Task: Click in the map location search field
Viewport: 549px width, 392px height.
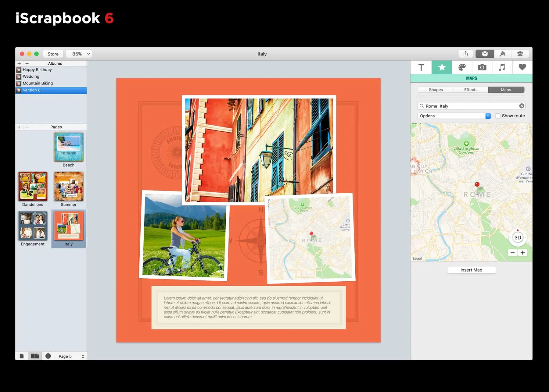Action: point(471,106)
